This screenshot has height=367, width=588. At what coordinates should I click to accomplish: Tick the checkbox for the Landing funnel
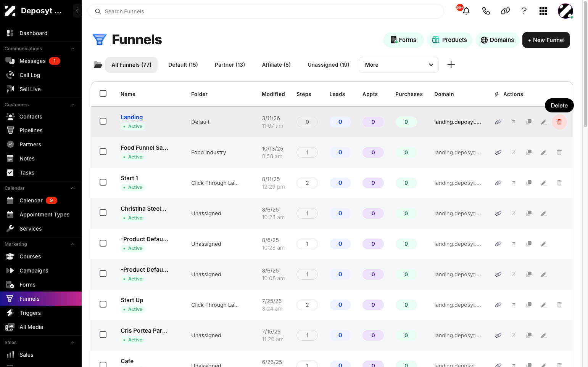click(x=103, y=121)
